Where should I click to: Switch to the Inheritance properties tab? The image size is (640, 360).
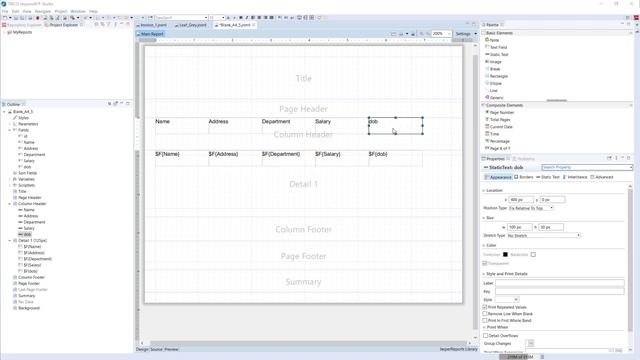coord(575,177)
